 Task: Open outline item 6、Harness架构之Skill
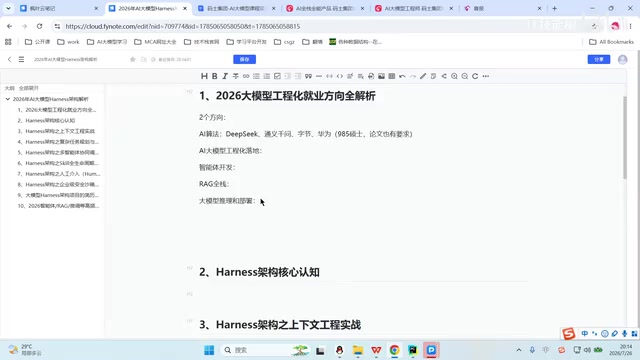pos(58,163)
